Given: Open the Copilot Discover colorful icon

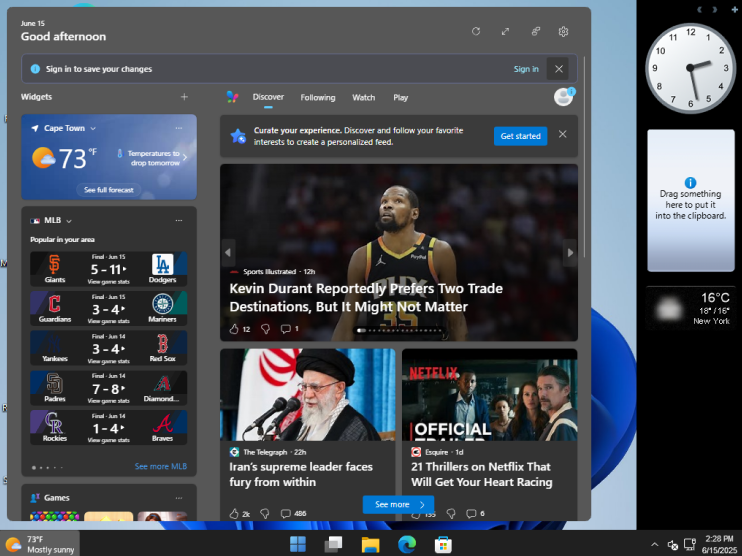Looking at the screenshot, I should [x=232, y=97].
